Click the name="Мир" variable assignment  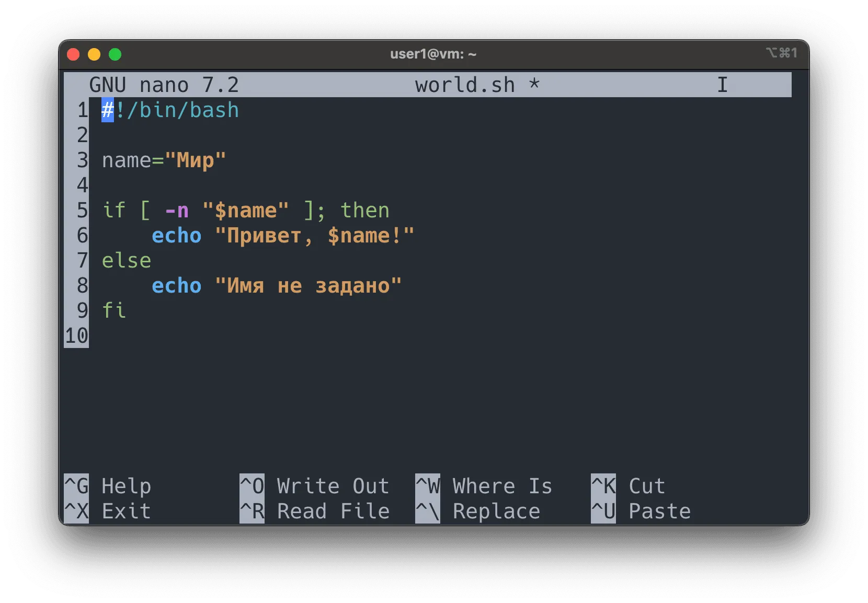click(164, 160)
